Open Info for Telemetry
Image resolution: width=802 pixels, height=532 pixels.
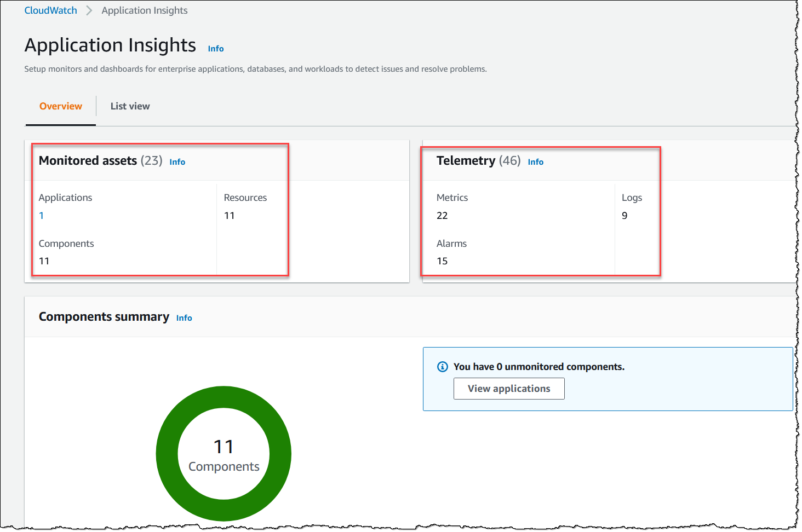pos(536,161)
